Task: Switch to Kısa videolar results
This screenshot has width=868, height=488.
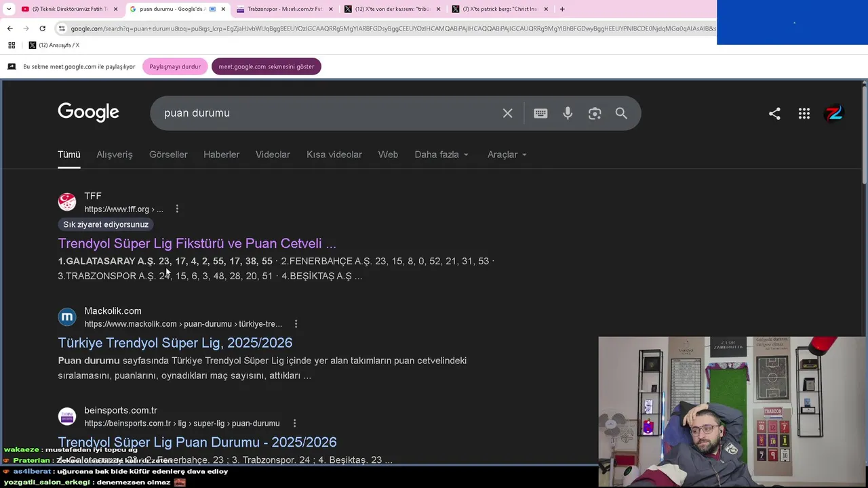Action: click(x=334, y=155)
